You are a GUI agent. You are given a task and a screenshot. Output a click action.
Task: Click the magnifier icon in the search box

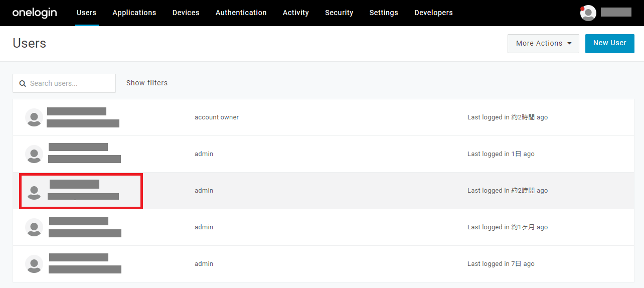coord(23,83)
